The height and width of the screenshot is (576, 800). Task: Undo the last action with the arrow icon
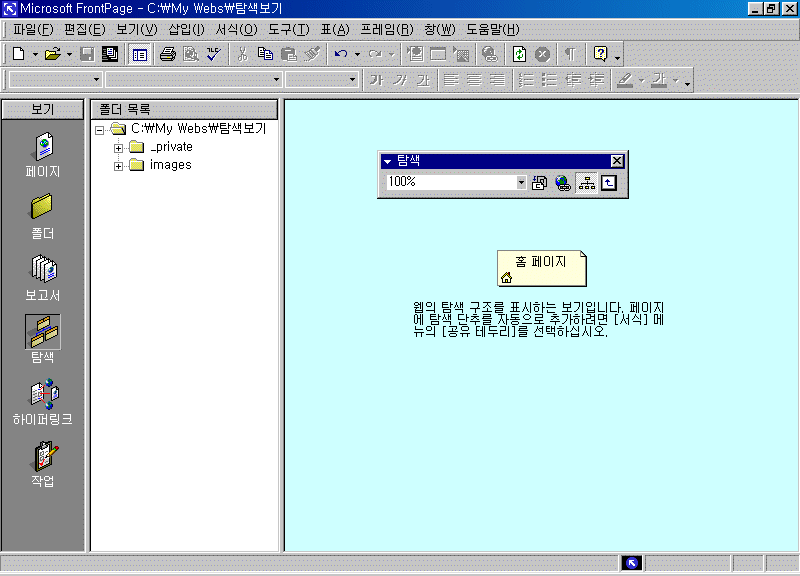(x=341, y=54)
